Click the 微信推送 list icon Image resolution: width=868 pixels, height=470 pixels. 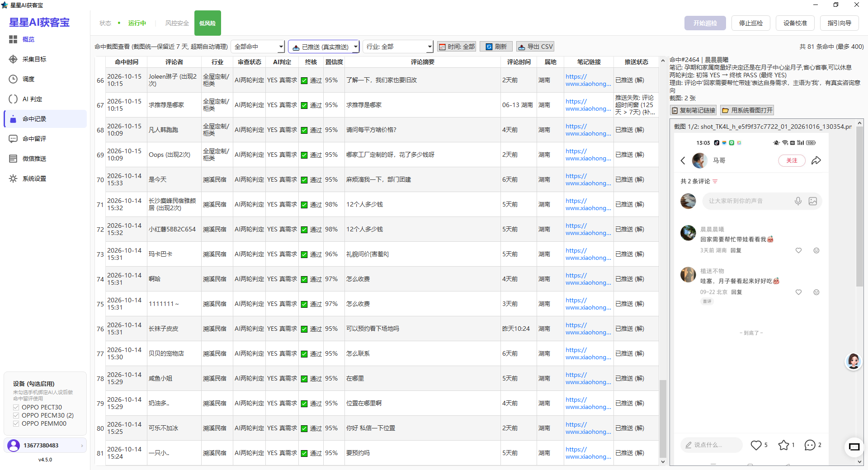[13, 159]
